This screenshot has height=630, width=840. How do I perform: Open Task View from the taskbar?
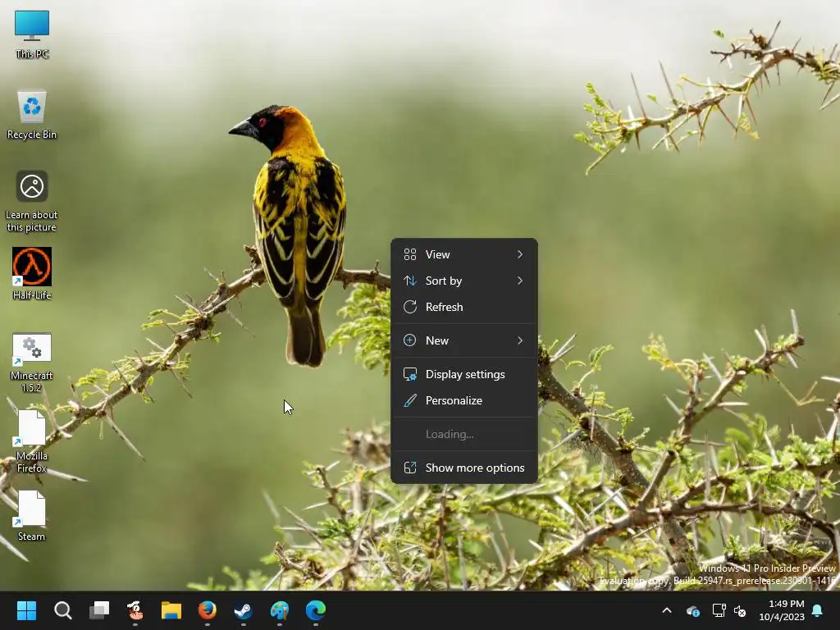pyautogui.click(x=99, y=610)
